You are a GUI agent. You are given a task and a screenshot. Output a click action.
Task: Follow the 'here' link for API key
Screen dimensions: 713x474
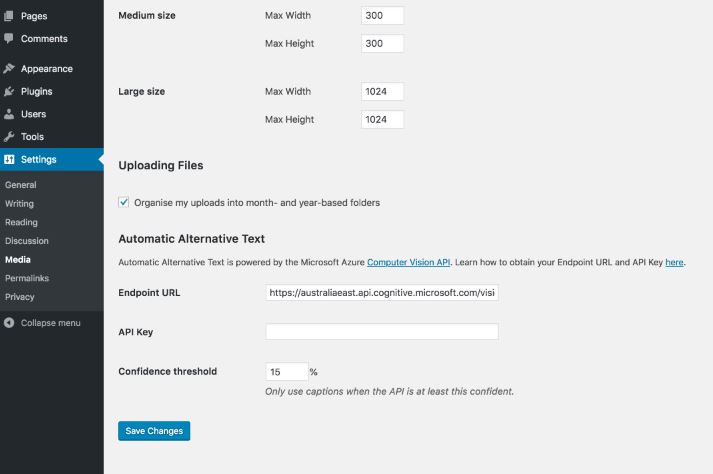point(674,262)
